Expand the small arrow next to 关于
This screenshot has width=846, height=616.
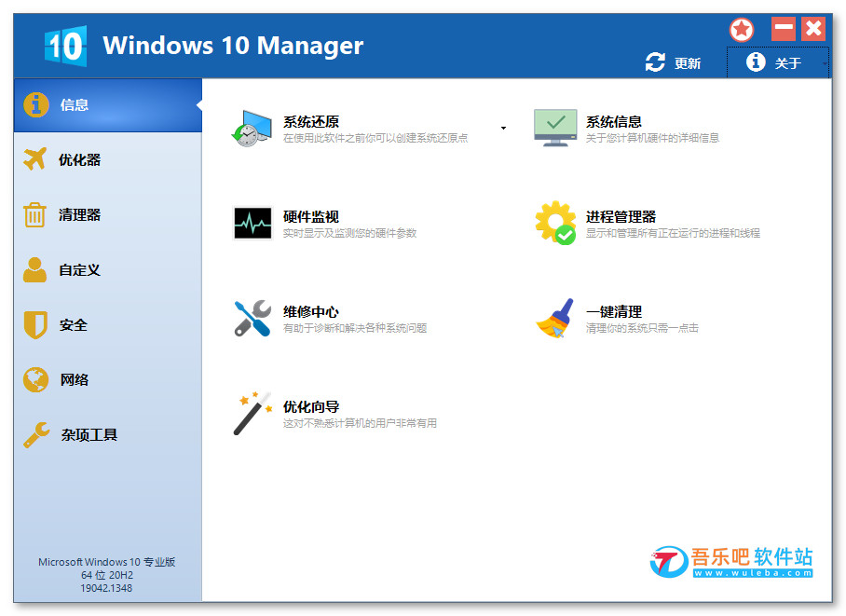[x=825, y=63]
